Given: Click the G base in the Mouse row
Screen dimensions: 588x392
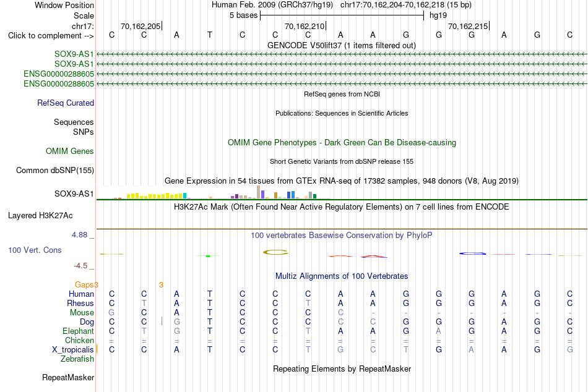Looking at the screenshot, I should pyautogui.click(x=111, y=313).
